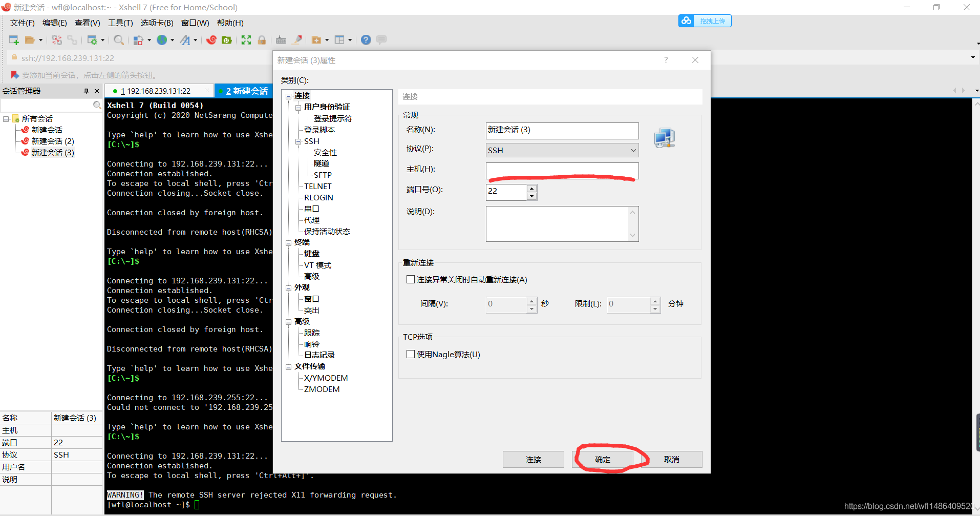Click the cloud upload 拖拽上传 button

(705, 20)
